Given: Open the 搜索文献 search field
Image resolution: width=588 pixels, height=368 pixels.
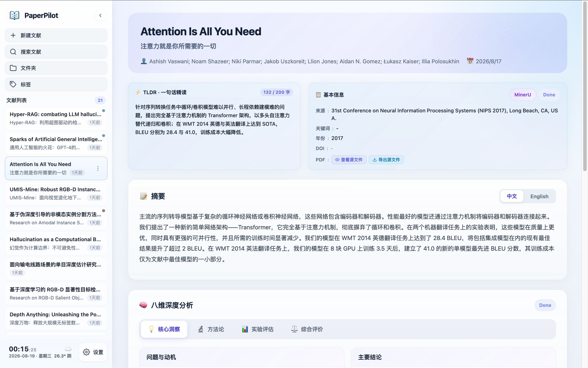Looking at the screenshot, I should (56, 52).
